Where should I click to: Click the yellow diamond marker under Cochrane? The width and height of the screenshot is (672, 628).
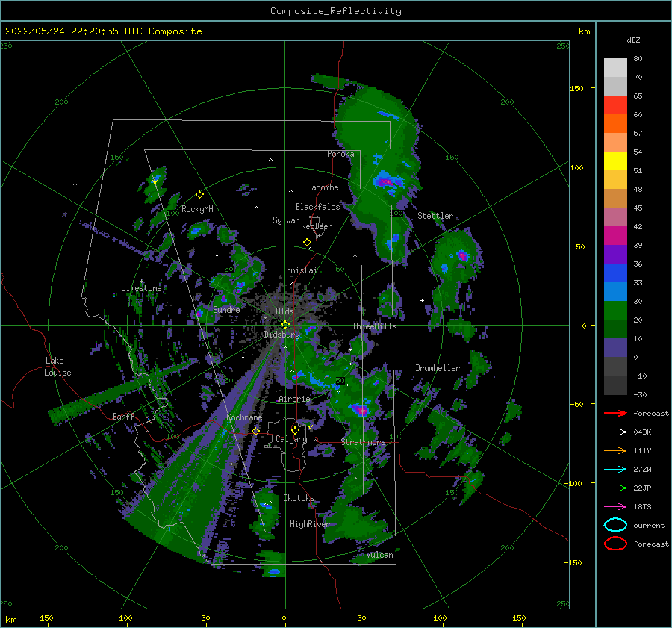pyautogui.click(x=256, y=431)
